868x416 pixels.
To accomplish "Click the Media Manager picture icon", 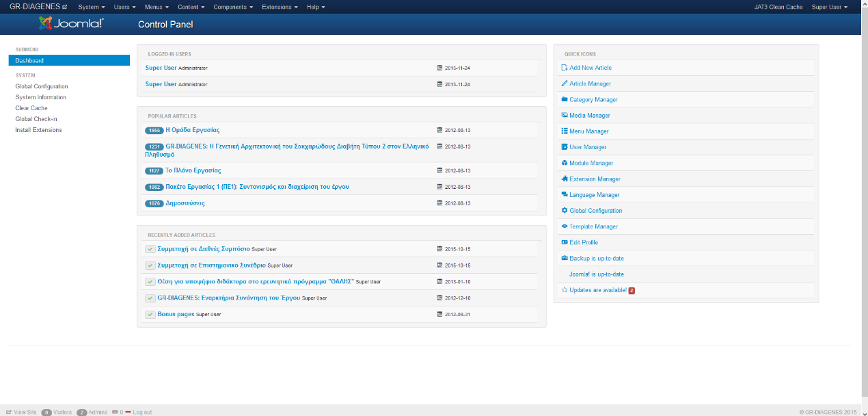I will (564, 115).
